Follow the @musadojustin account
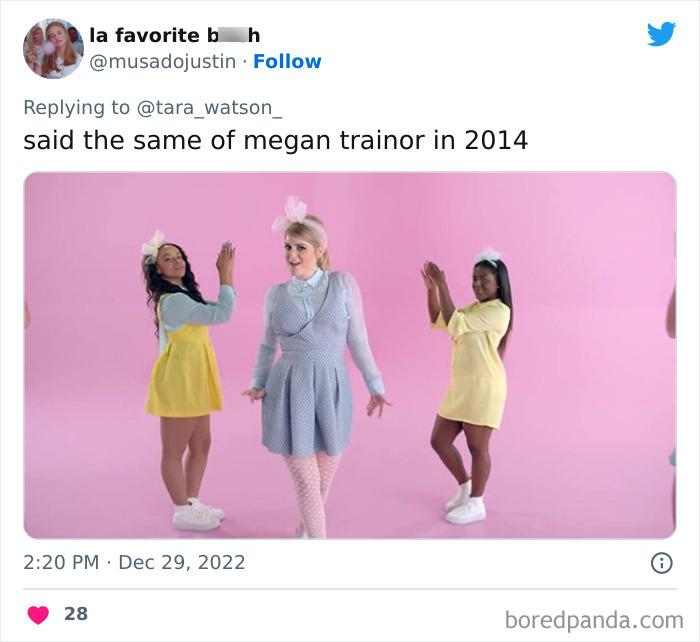This screenshot has width=700, height=642. (x=287, y=62)
